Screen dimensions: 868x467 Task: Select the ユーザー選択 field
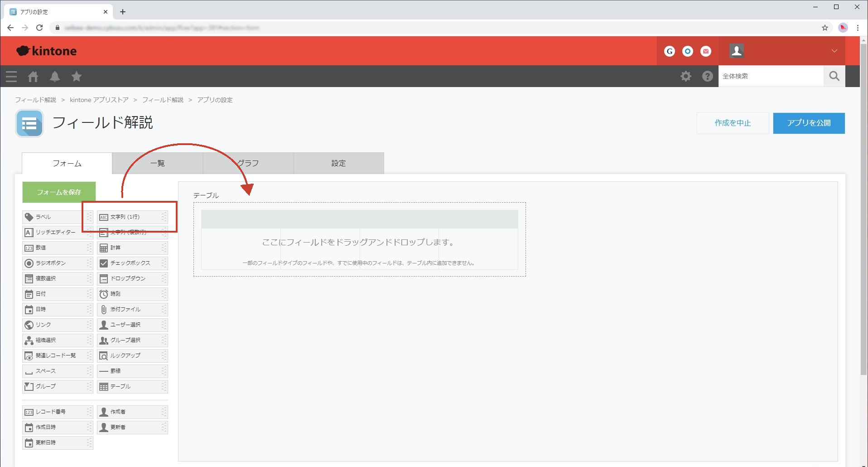tap(132, 325)
